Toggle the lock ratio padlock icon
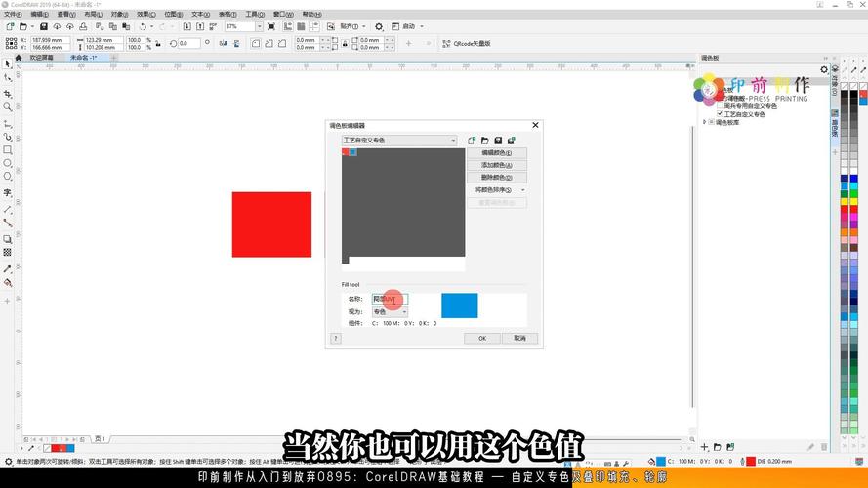 coord(158,43)
